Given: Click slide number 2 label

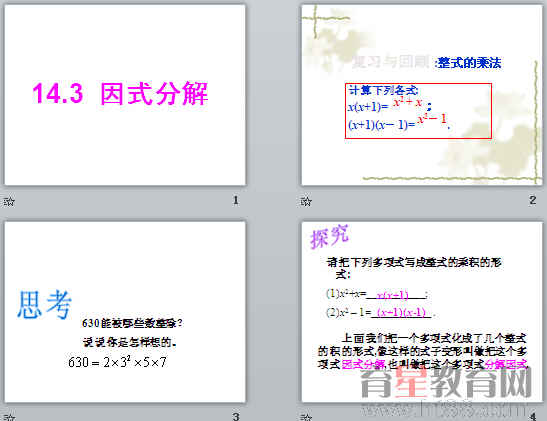Looking at the screenshot, I should pos(532,200).
